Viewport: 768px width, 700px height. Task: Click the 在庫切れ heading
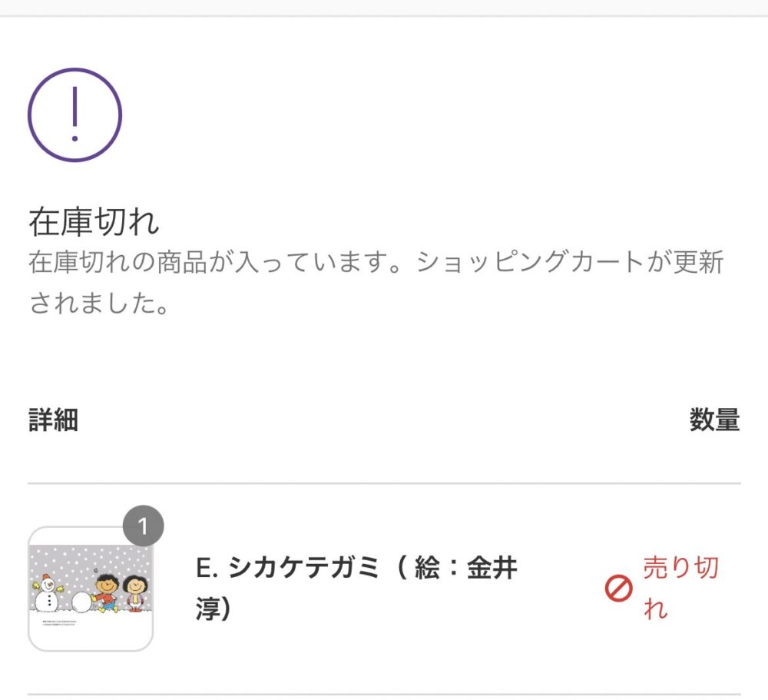[94, 222]
